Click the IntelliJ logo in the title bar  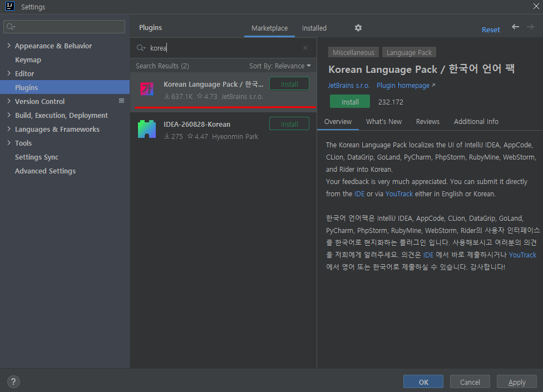pos(10,6)
